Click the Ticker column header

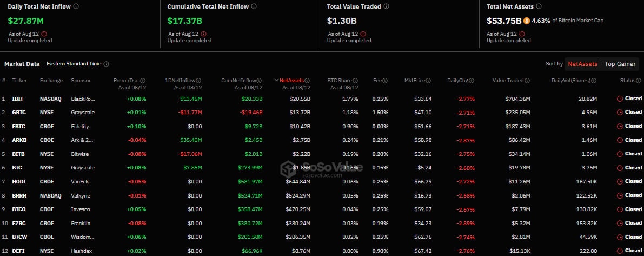(x=19, y=81)
